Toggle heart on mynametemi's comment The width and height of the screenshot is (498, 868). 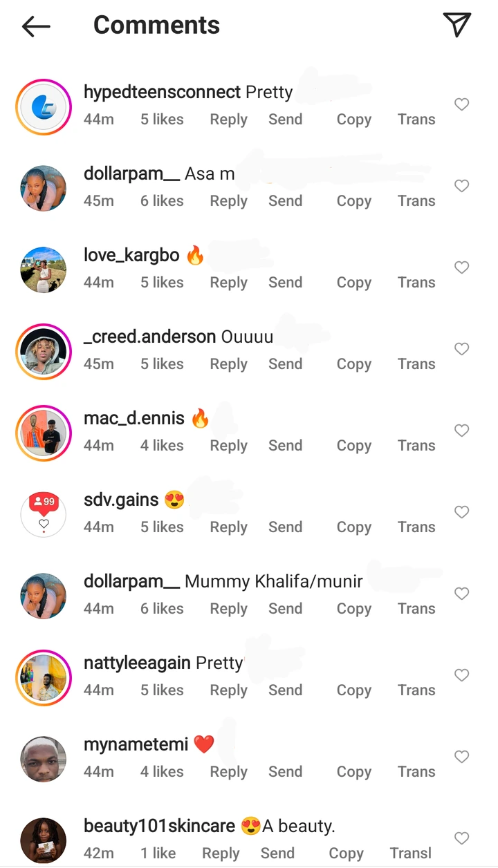click(461, 757)
